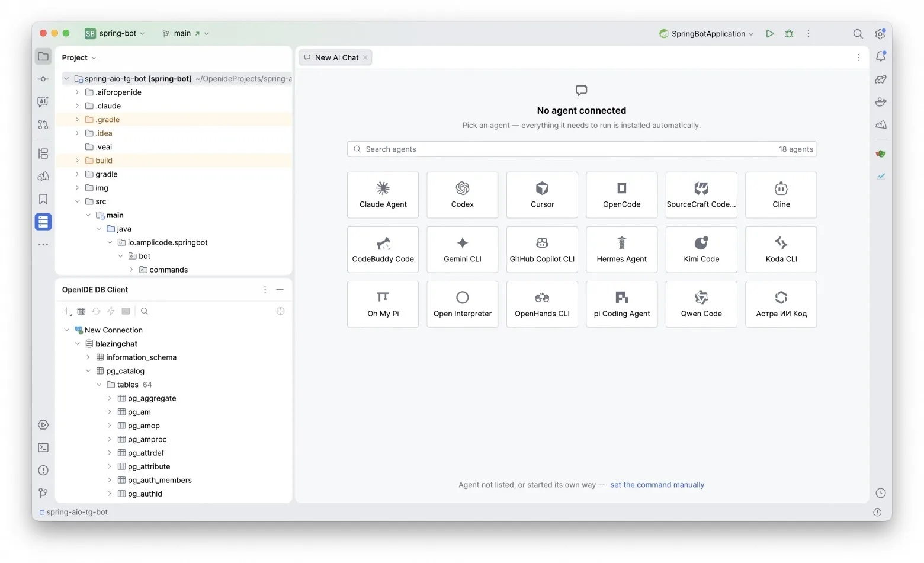Open the main branch dropdown
The width and height of the screenshot is (924, 563).
pos(185,34)
